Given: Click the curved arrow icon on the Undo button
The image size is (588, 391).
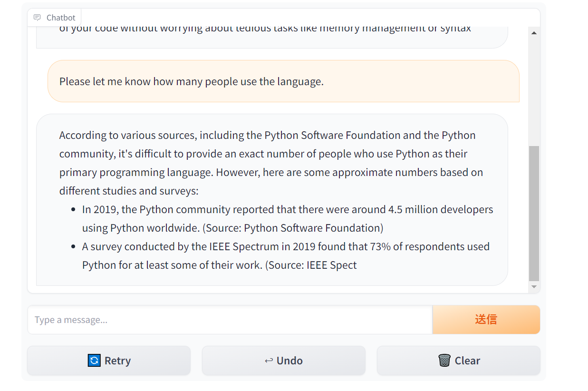Looking at the screenshot, I should 269,361.
